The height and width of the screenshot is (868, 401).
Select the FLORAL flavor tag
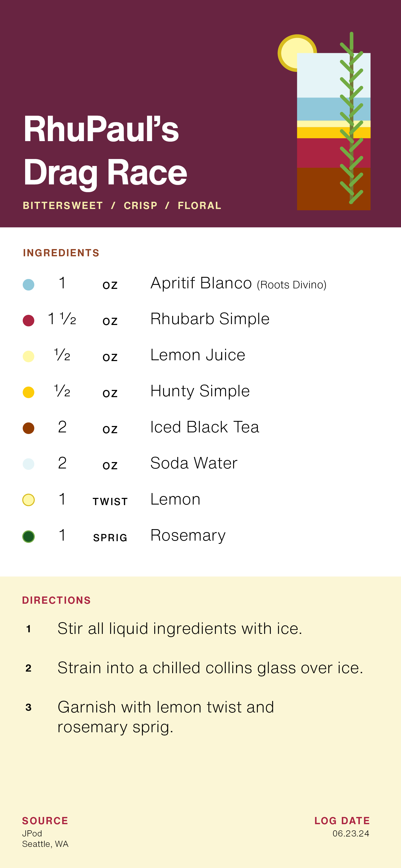click(x=199, y=206)
